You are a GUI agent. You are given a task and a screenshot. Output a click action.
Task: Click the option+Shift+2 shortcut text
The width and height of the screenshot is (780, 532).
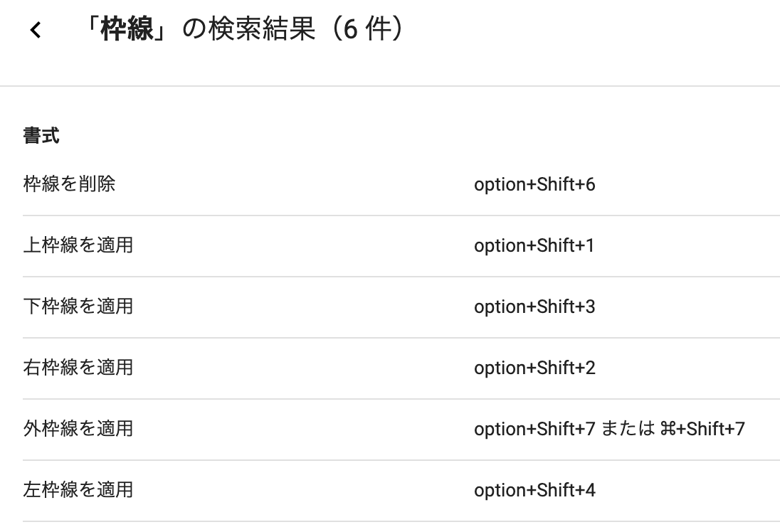click(x=534, y=368)
